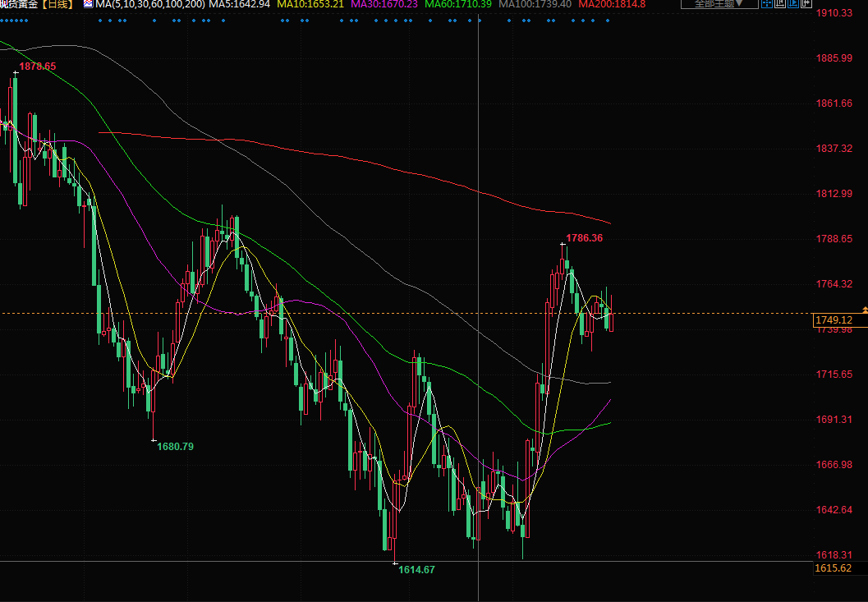Screen dimensions: 868x602
Task: Click the orange up-arrow price marker
Action: [x=864, y=307]
